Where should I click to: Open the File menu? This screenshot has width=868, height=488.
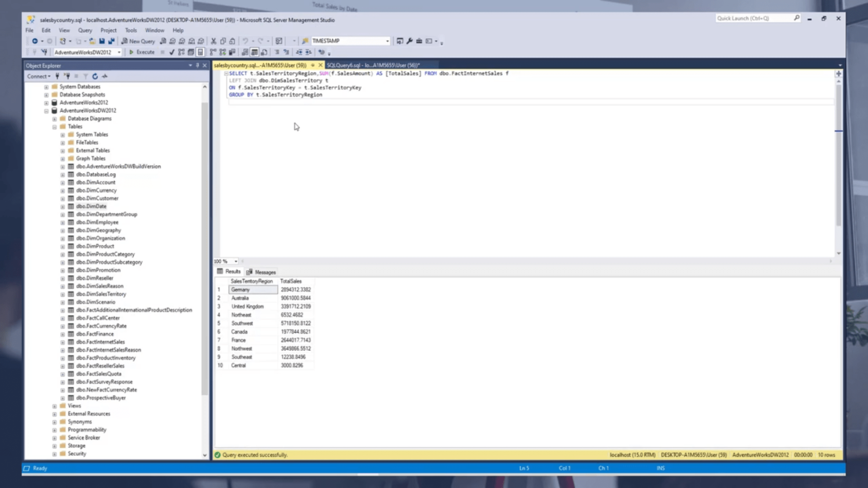(x=29, y=30)
